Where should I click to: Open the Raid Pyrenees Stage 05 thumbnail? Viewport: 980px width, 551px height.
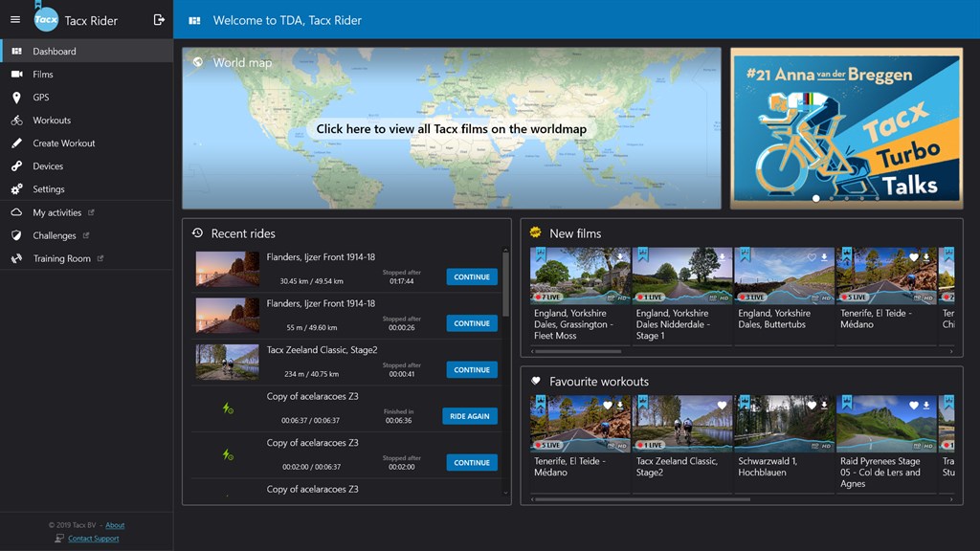pyautogui.click(x=886, y=424)
